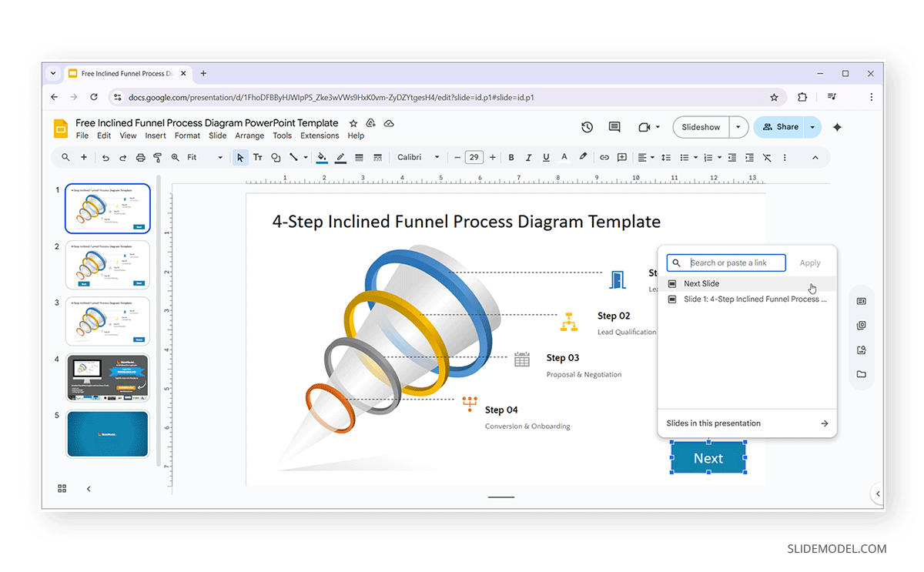The width and height of the screenshot is (924, 572).
Task: Hide the menus with the chevron
Action: click(x=815, y=157)
